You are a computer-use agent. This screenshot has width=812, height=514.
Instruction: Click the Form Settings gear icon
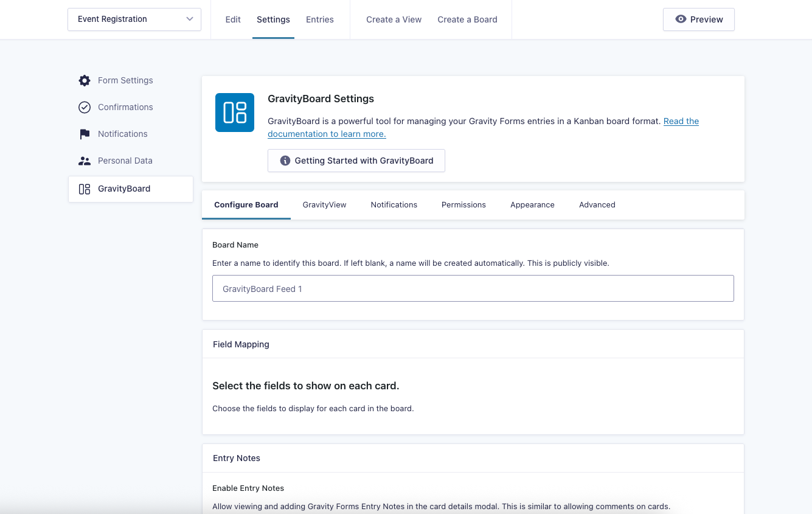pyautogui.click(x=85, y=80)
